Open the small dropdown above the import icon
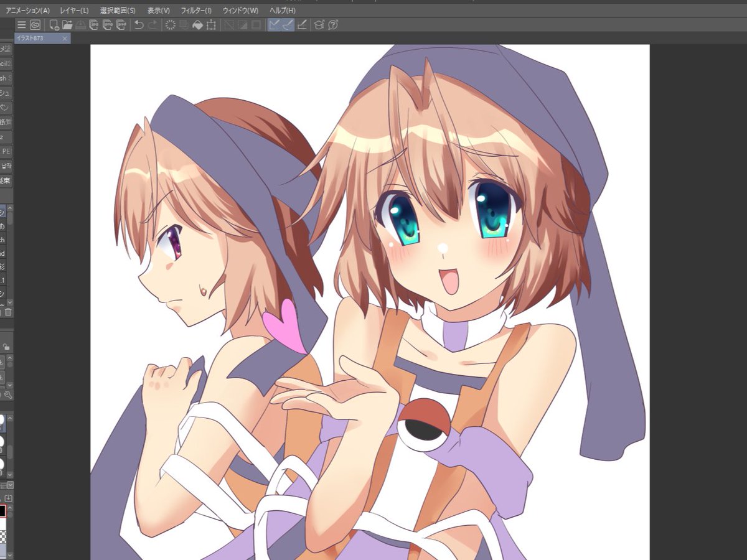The image size is (747, 560). [x=10, y=485]
